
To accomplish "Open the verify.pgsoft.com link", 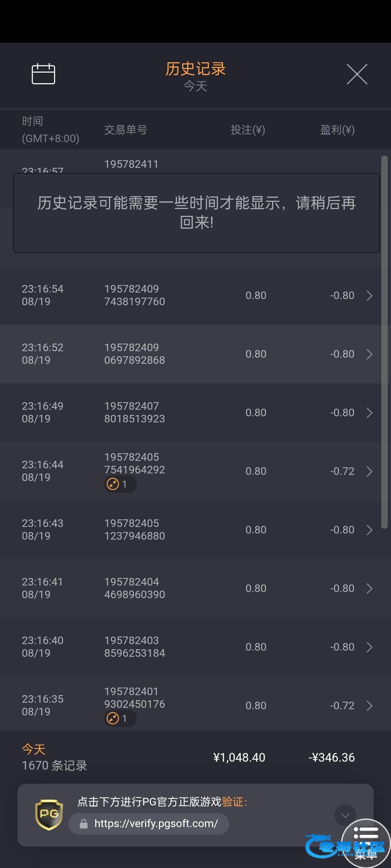I will point(156,824).
